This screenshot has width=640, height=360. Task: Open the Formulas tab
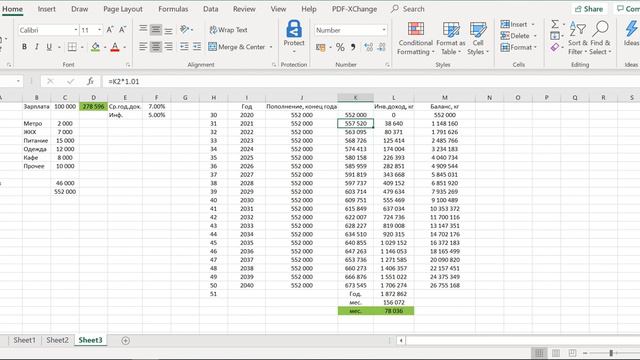[173, 9]
